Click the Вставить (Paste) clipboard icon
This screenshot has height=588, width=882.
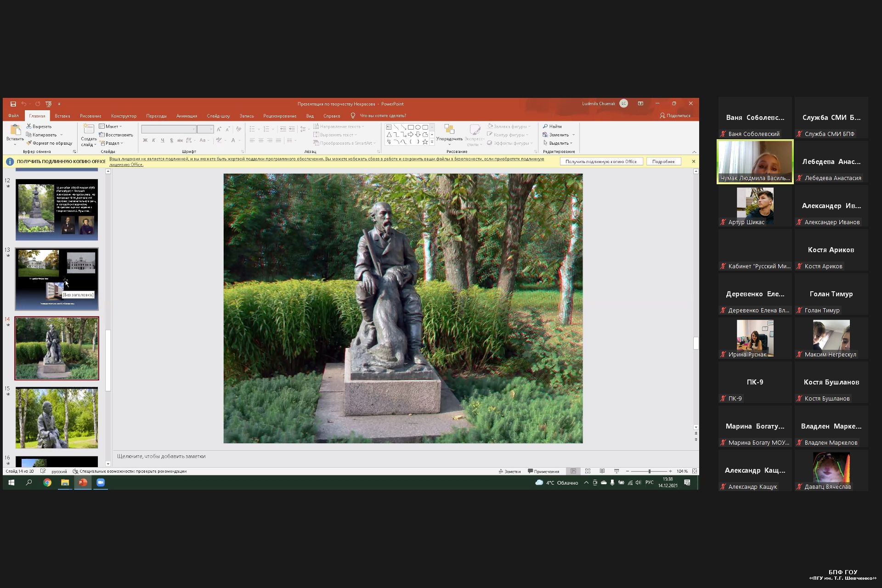(x=15, y=130)
